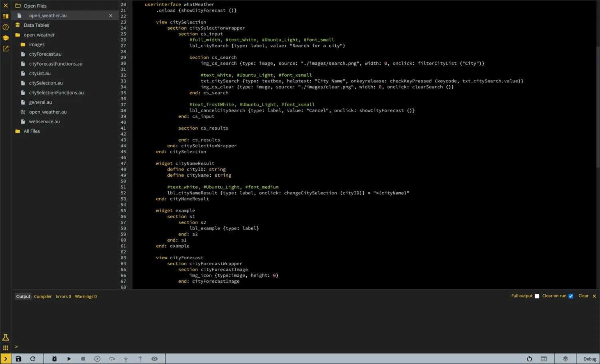Click the 'view cityForecast' code line

click(179, 258)
